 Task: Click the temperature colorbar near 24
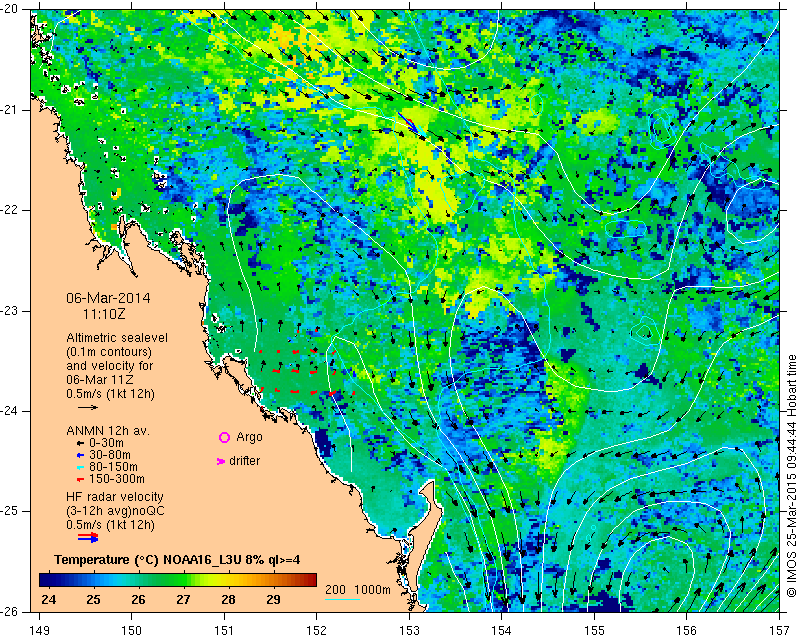(49, 580)
